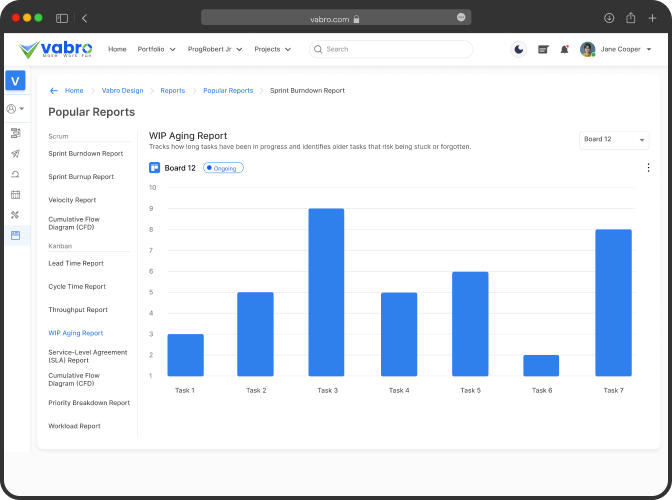
Task: Expand the Projects dropdown in top navigation
Action: coord(273,49)
